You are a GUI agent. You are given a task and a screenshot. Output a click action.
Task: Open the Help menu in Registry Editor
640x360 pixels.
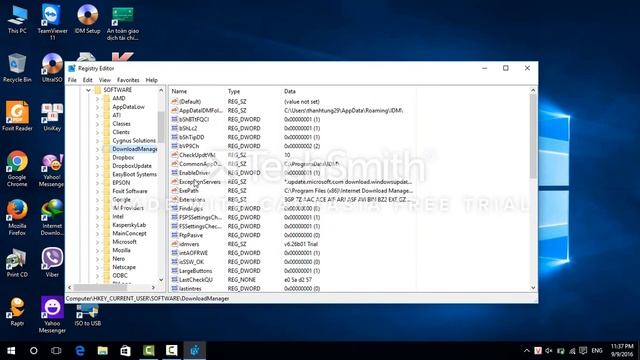click(151, 80)
